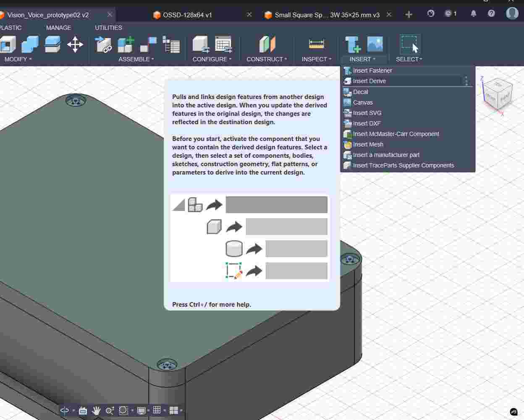The width and height of the screenshot is (524, 420).
Task: Click the Zoom magnifier tool
Action: click(110, 410)
